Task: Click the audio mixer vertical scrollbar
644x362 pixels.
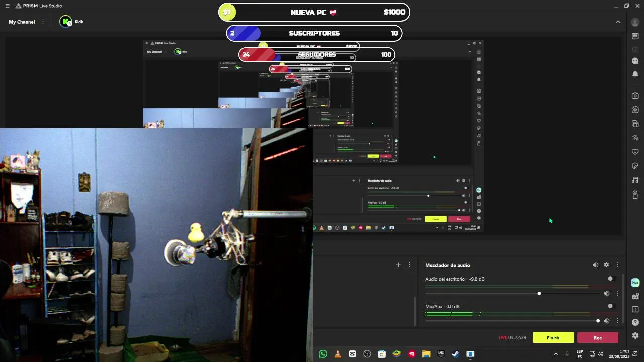Action: tap(623, 298)
